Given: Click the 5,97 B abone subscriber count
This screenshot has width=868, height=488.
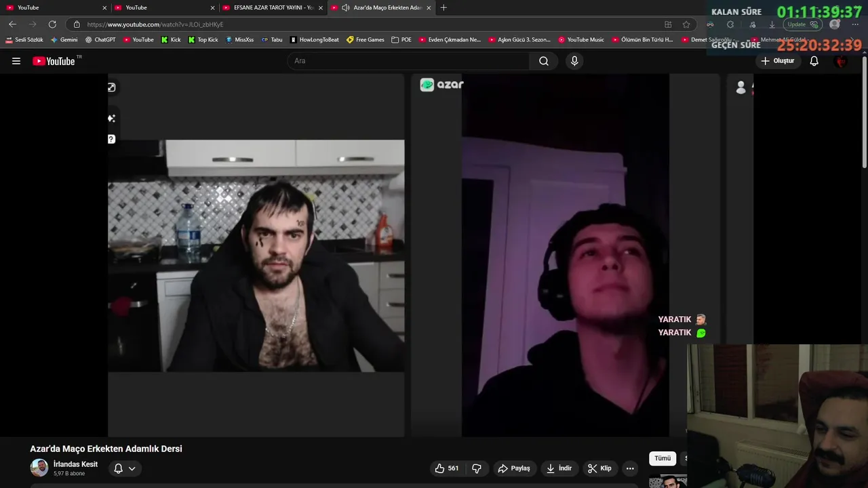Looking at the screenshot, I should (69, 474).
